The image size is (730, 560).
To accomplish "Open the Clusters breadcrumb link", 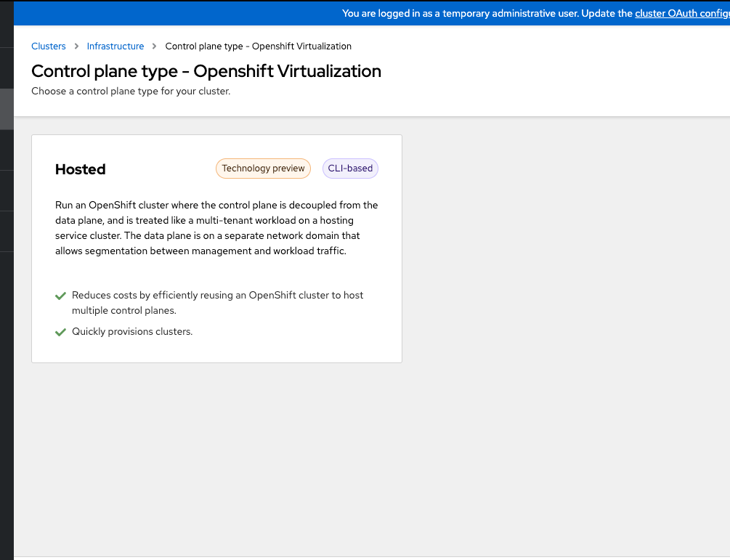I will (49, 46).
